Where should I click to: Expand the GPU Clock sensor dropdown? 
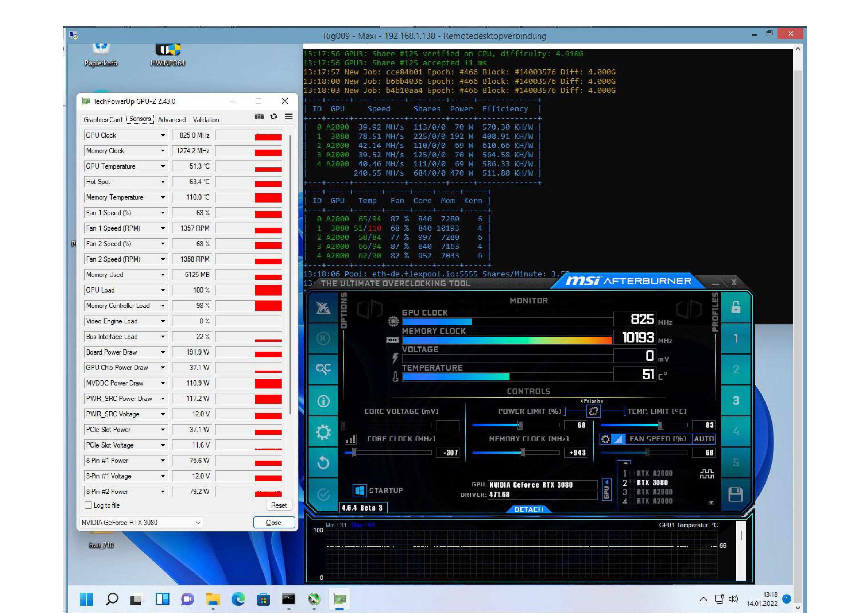pyautogui.click(x=163, y=135)
